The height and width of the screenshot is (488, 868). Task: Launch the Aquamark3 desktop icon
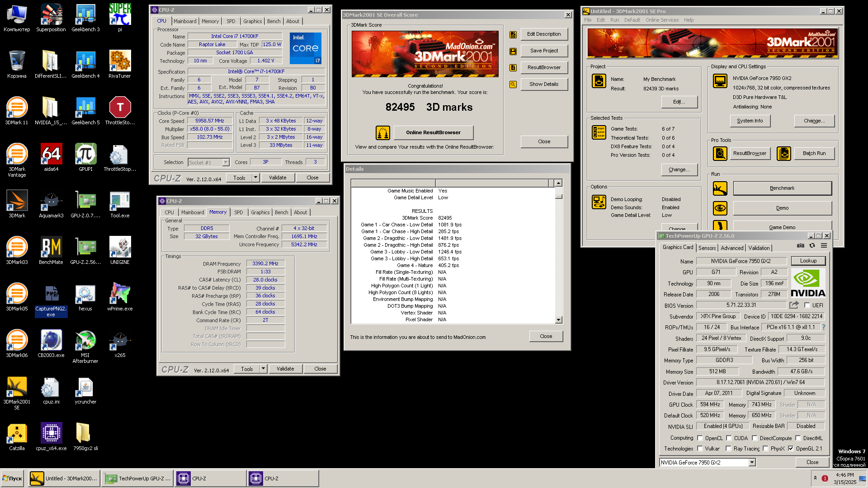[x=51, y=204]
